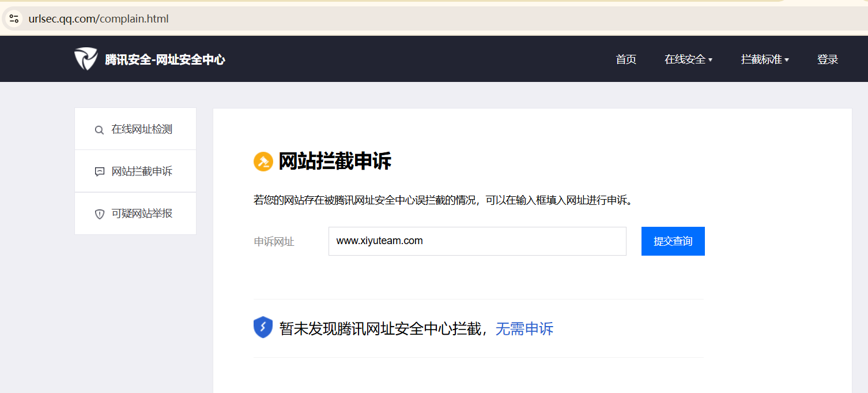This screenshot has width=868, height=393.
Task: Open the 在线安全 dropdown menu
Action: pyautogui.click(x=688, y=59)
